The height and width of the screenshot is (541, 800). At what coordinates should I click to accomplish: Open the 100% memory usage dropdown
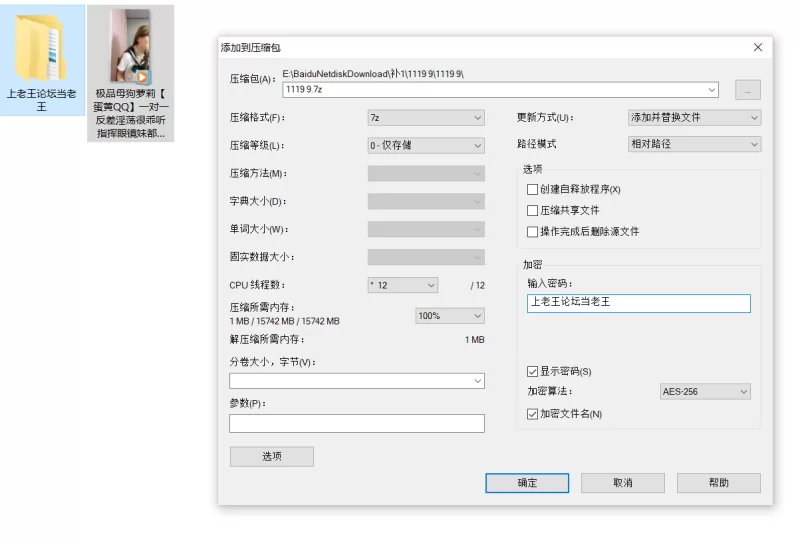[449, 316]
